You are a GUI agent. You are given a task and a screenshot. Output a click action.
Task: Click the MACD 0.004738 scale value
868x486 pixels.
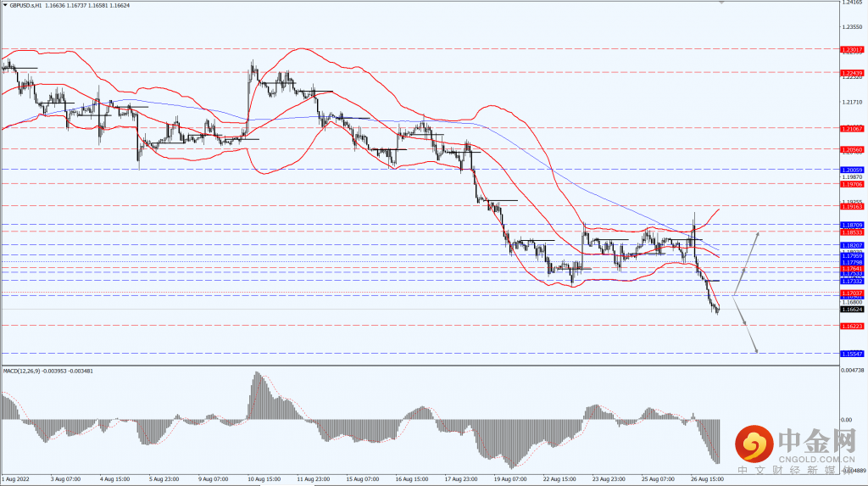pos(853,371)
